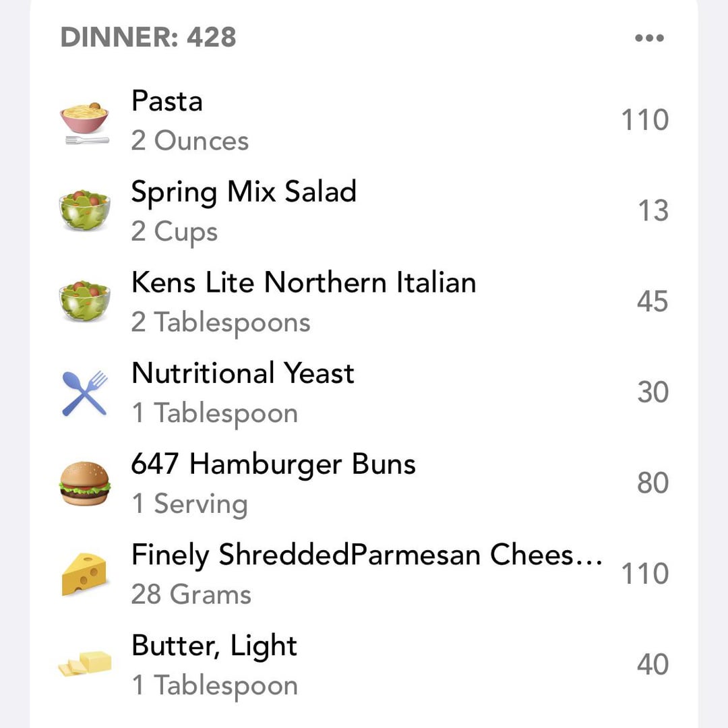Tap the hamburger icon for 647 buns
The image size is (728, 728).
(84, 483)
